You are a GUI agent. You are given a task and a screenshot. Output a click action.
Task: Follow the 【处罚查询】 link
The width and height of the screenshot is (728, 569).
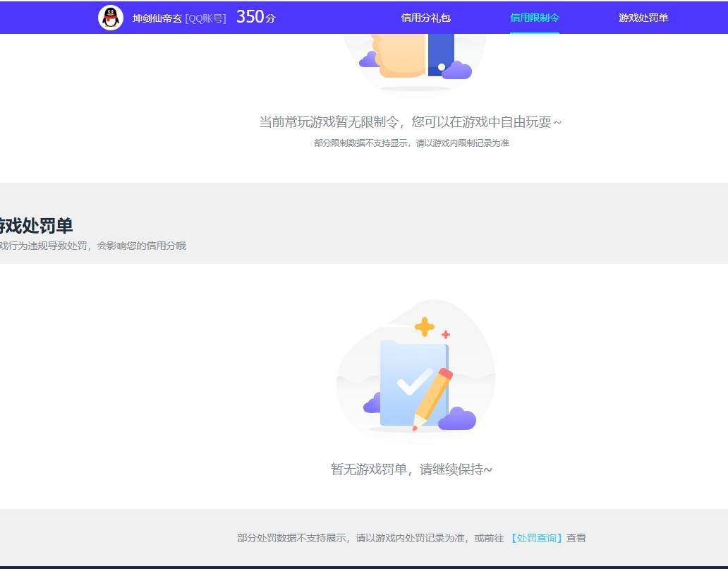(536, 538)
